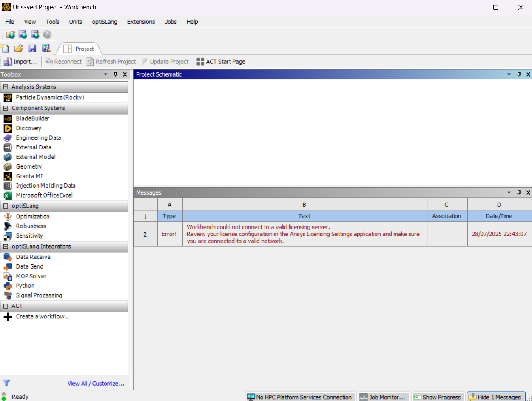
Task: Click the Show Progress button
Action: [x=438, y=397]
